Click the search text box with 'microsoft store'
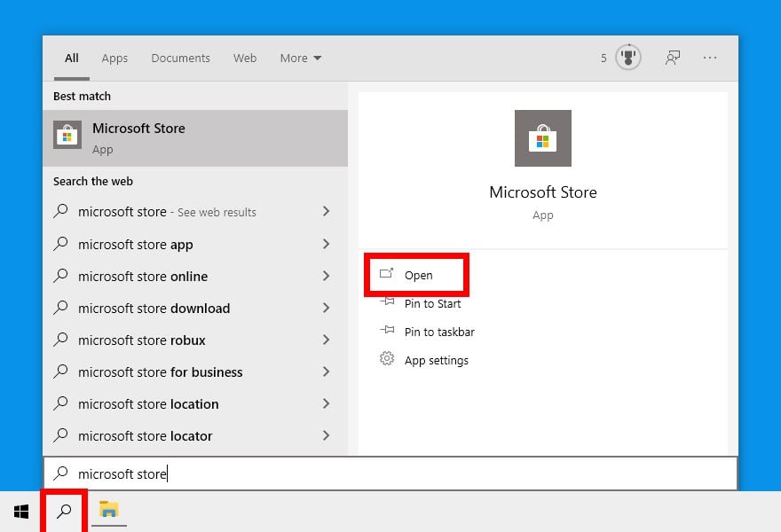 tap(390, 473)
